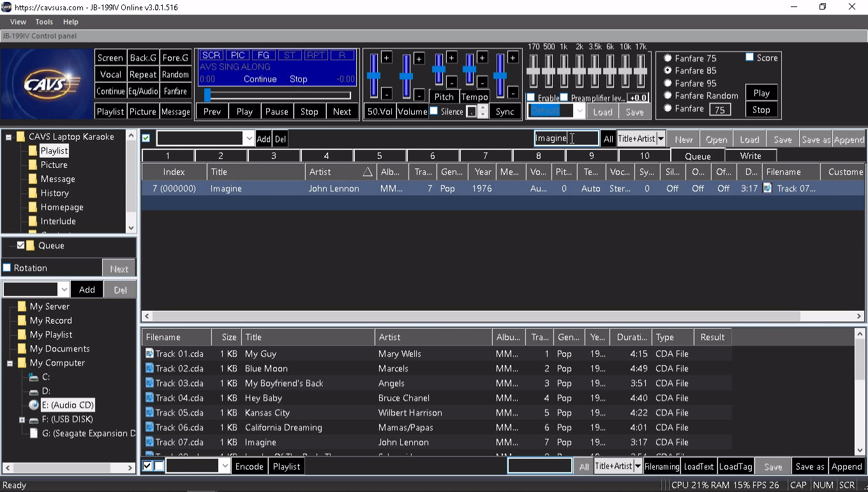Click the PIC indicator in the display
Image resolution: width=868 pixels, height=492 pixels.
238,56
